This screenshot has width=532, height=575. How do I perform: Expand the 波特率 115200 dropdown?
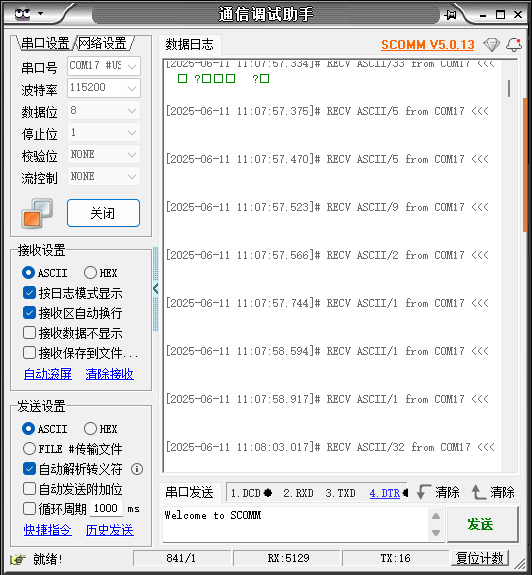(x=104, y=88)
